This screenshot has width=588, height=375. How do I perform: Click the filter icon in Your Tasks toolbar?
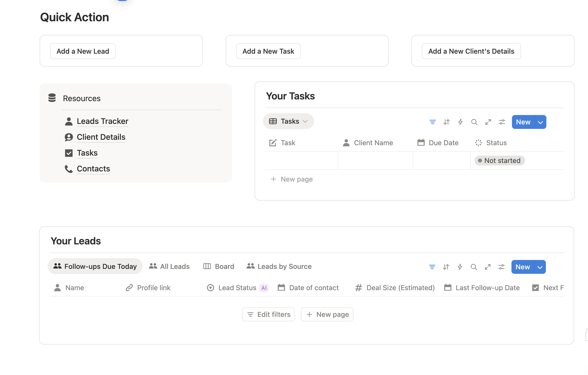[x=432, y=122]
